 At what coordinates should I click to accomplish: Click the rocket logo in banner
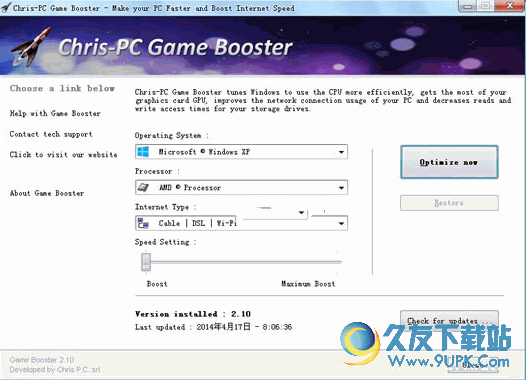click(31, 46)
